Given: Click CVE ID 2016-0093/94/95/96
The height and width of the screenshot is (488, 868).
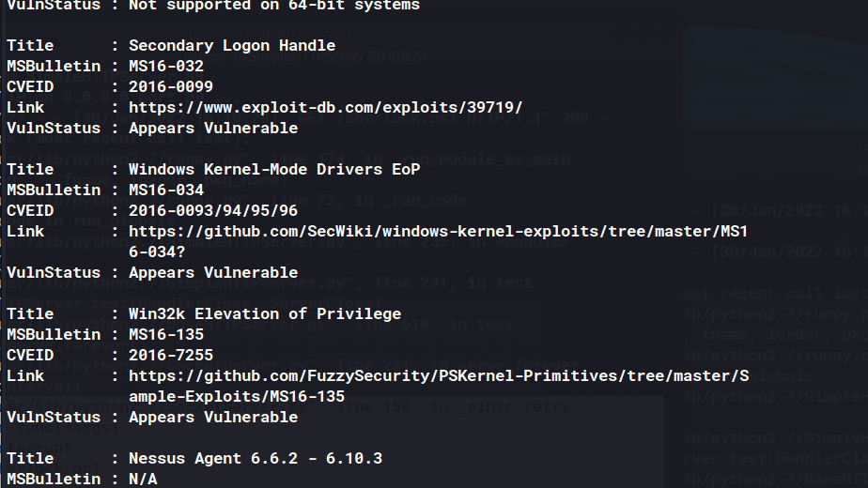Looking at the screenshot, I should 213,211.
